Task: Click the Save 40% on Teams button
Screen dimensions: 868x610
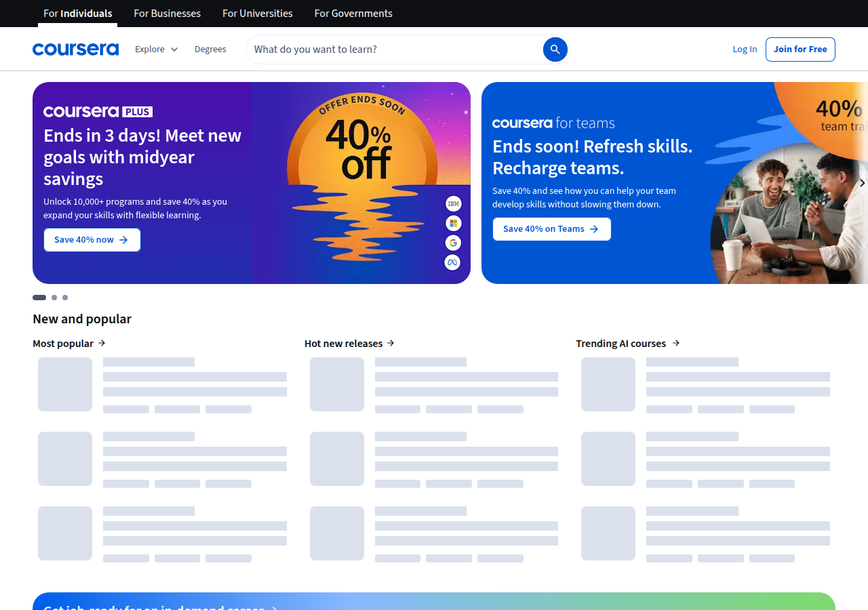Action: click(x=551, y=229)
